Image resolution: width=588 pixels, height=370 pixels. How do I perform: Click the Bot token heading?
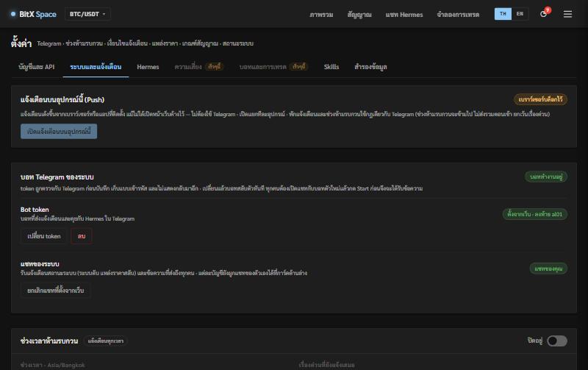click(x=35, y=210)
